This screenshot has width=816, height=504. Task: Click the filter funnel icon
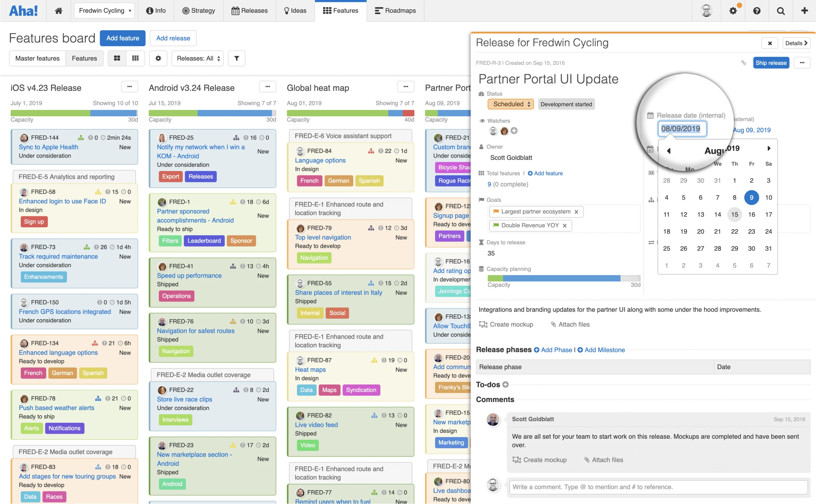(237, 58)
